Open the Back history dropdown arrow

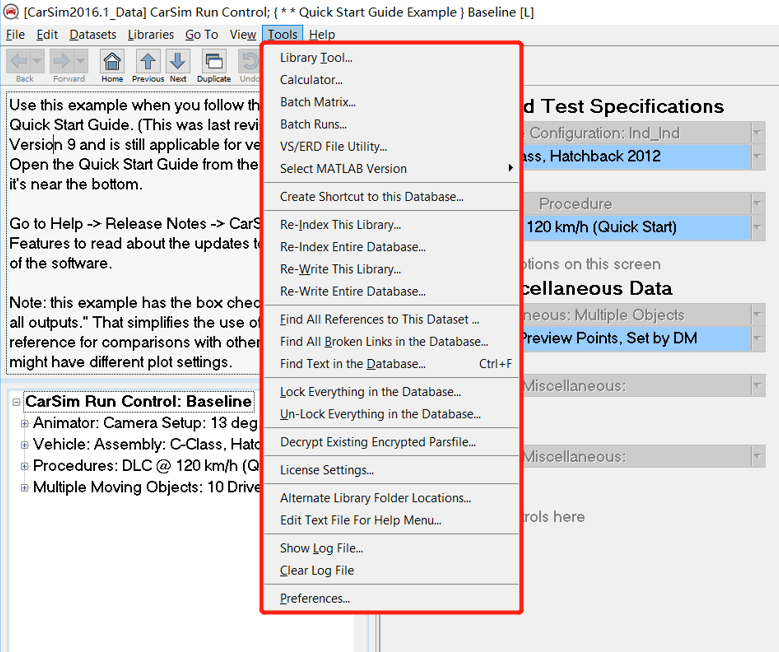tap(37, 62)
